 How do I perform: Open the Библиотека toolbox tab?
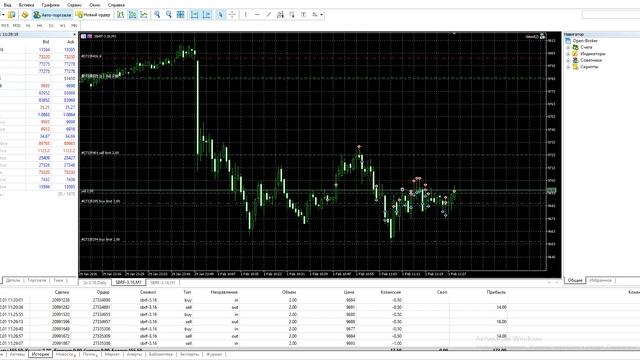[161, 354]
